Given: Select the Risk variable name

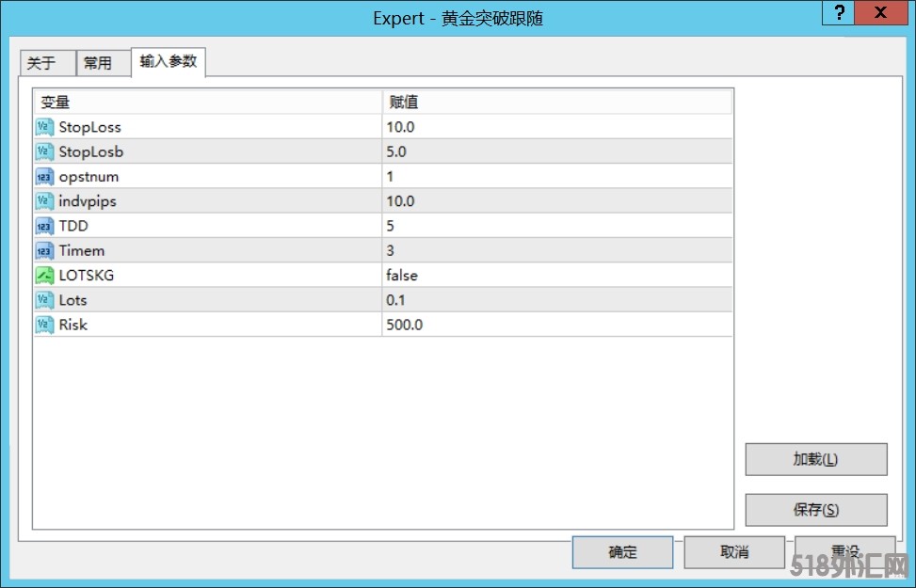Looking at the screenshot, I should pos(73,324).
